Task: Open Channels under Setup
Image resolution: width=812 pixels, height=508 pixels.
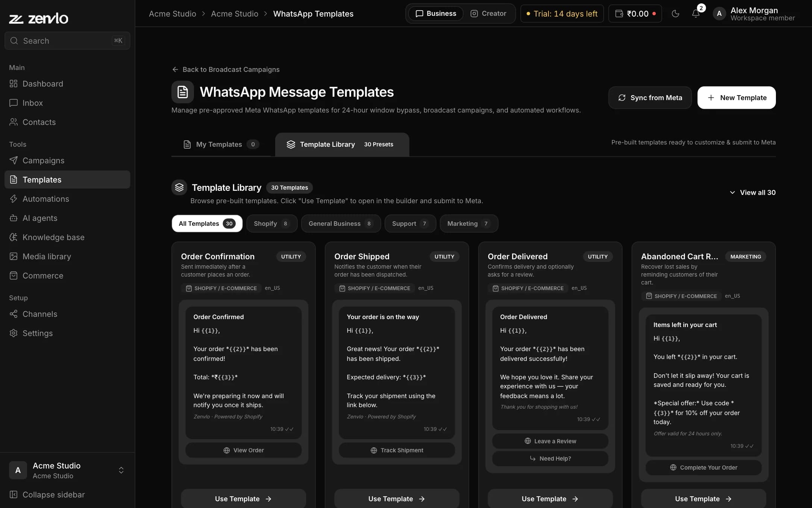Action: [67, 314]
